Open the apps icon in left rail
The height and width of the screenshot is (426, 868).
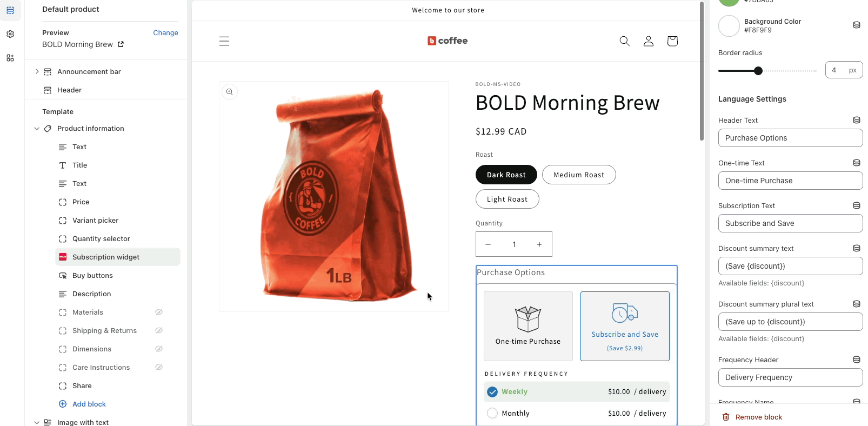[x=10, y=58]
